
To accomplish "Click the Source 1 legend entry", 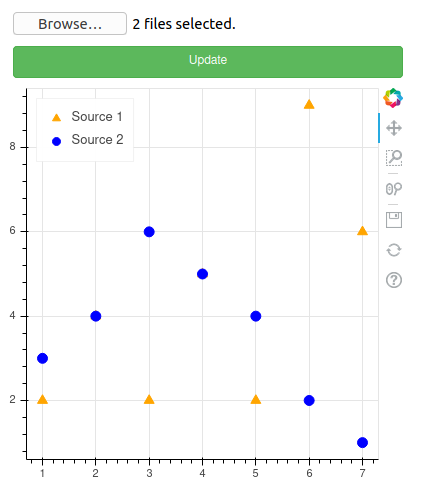I will [x=87, y=117].
